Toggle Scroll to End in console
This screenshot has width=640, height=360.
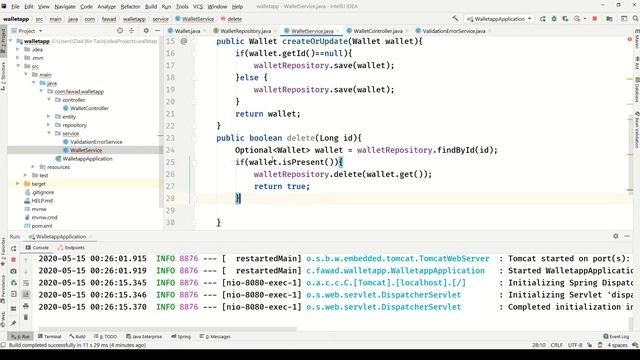(x=26, y=294)
